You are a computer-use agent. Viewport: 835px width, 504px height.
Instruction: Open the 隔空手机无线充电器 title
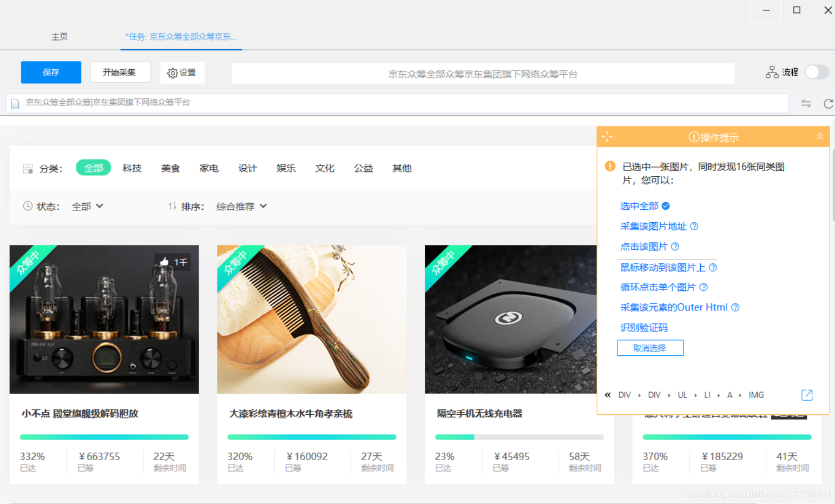(x=479, y=414)
